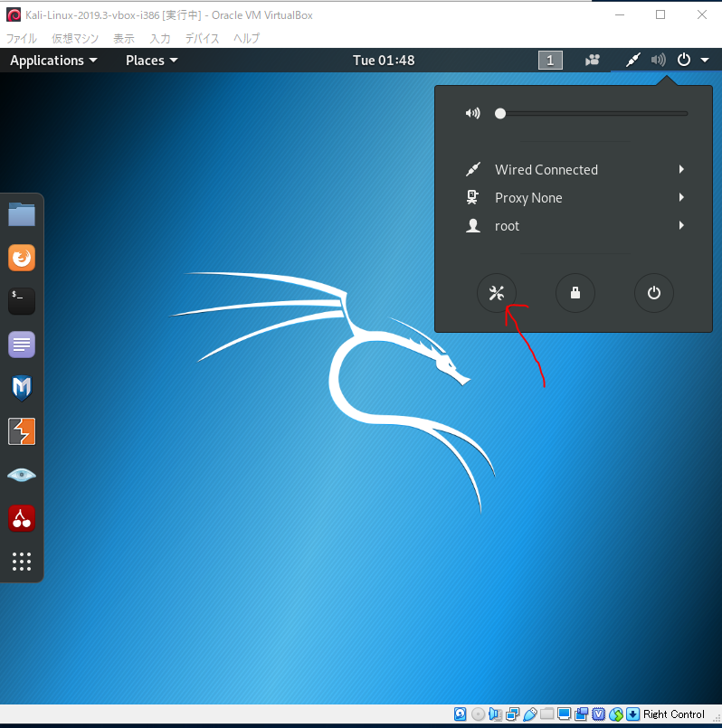Open the text editor dock icon
The height and width of the screenshot is (728, 722).
coord(22,345)
